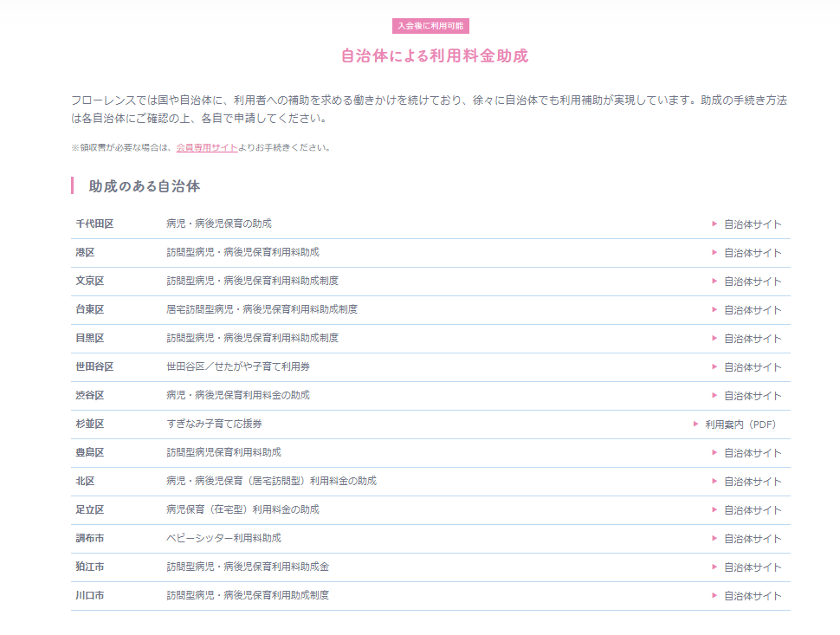This screenshot has width=840, height=635.
Task: Open the 会員専用サイト link
Action: [x=206, y=148]
